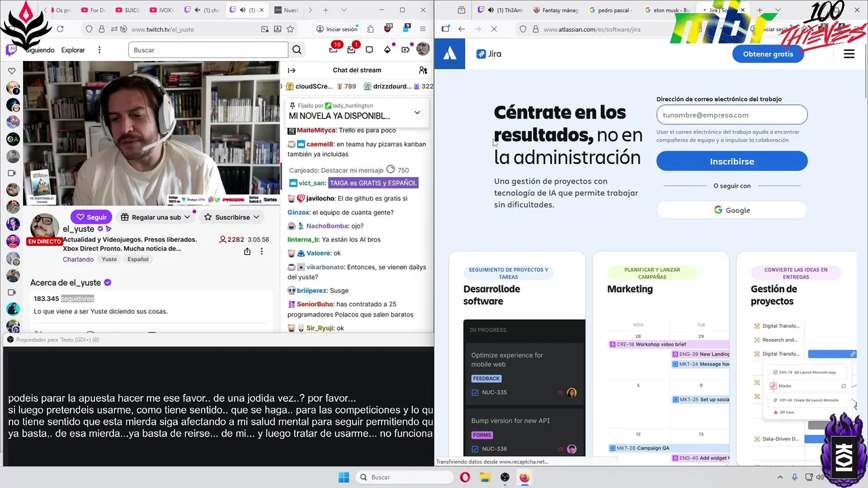Click the Twitch search magnifier icon
868x488 pixels.
point(297,49)
